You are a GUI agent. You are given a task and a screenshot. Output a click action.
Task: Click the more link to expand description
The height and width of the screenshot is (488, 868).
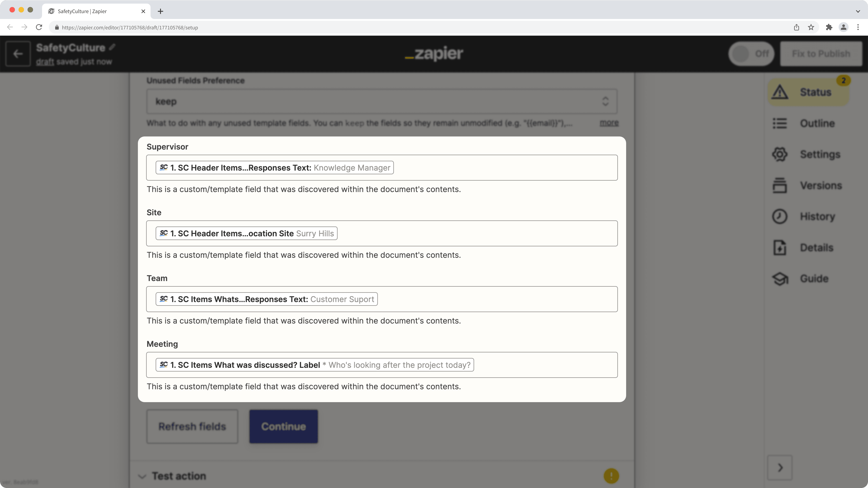tap(609, 123)
